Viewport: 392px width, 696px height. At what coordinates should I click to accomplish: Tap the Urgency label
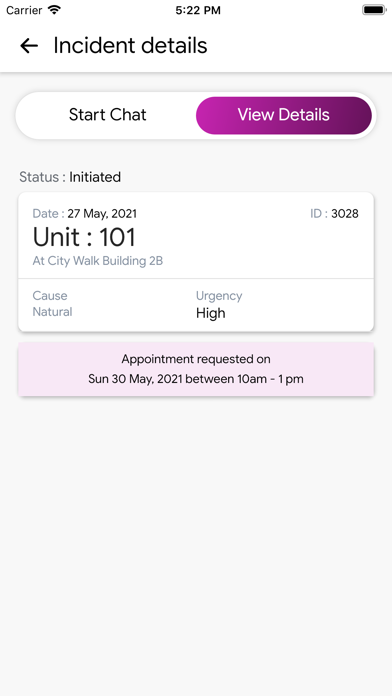(x=219, y=296)
